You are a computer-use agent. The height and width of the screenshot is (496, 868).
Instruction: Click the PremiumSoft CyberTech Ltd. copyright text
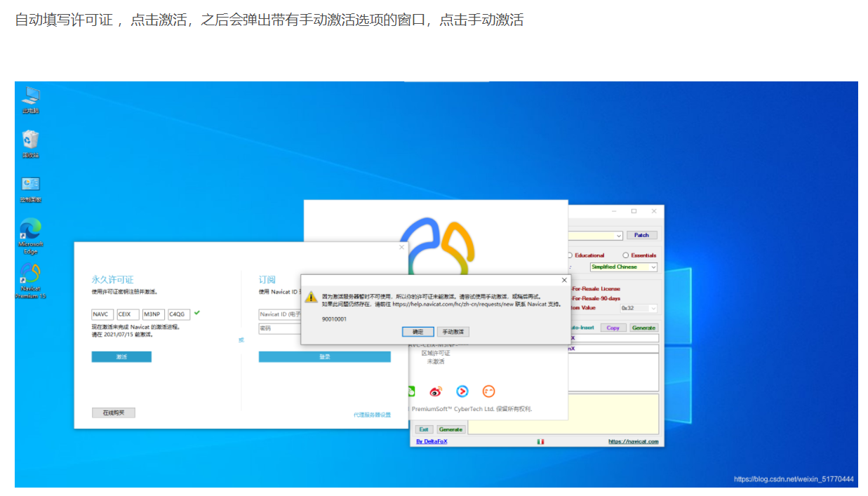click(x=471, y=408)
